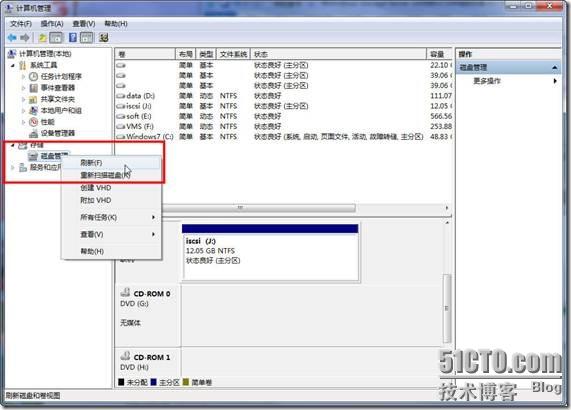Image resolution: width=571 pixels, height=410 pixels.
Task: Click the up arrow of disk view scrollbar
Action: pyautogui.click(x=447, y=222)
